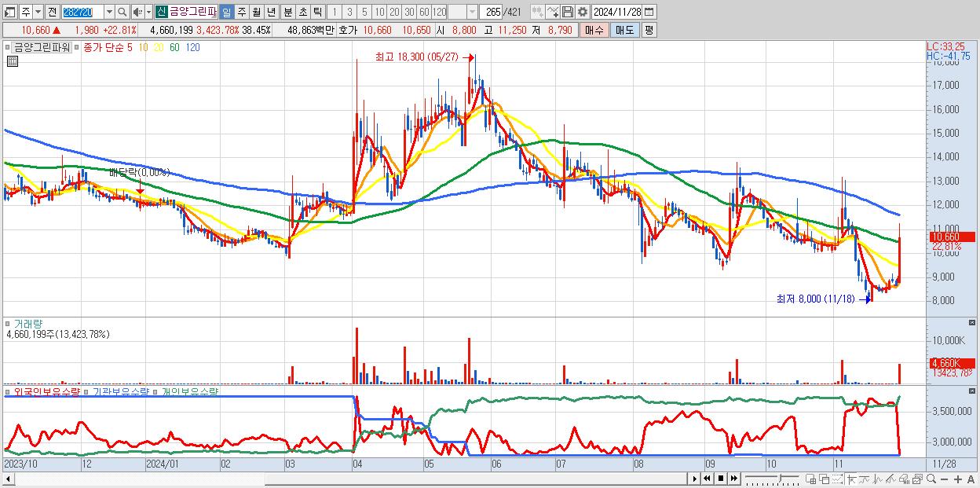
Task: Click the eraser delete drawings icon
Action: tap(904, 479)
